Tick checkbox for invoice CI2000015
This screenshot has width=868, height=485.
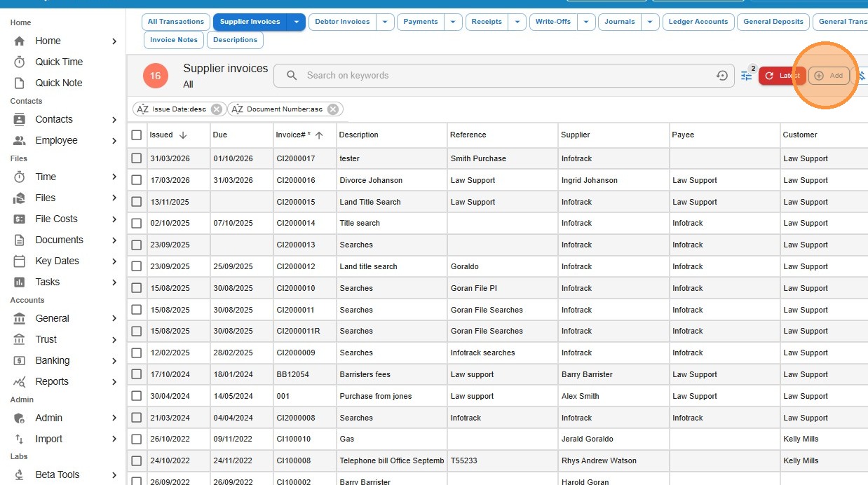pyautogui.click(x=137, y=203)
